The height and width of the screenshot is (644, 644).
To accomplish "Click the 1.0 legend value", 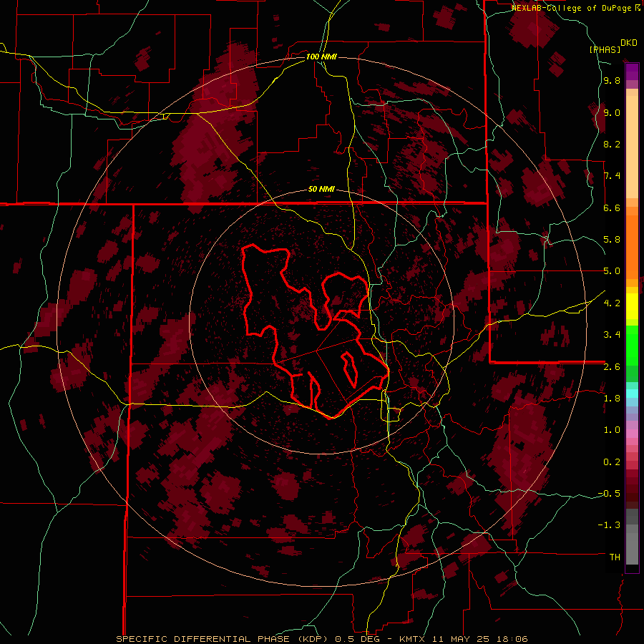I will (612, 430).
